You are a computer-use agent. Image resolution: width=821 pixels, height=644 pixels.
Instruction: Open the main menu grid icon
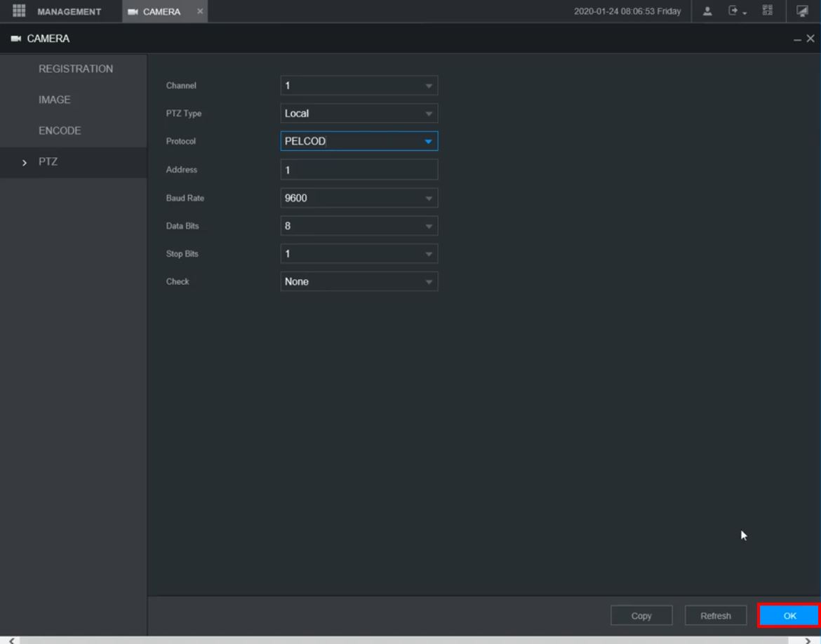coord(20,11)
